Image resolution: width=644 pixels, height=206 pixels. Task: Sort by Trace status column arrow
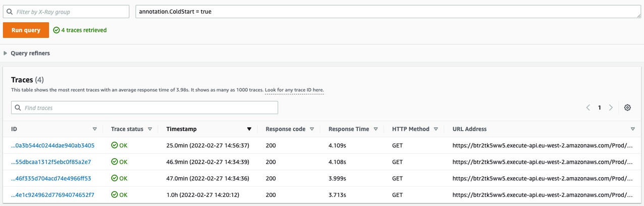tap(150, 129)
